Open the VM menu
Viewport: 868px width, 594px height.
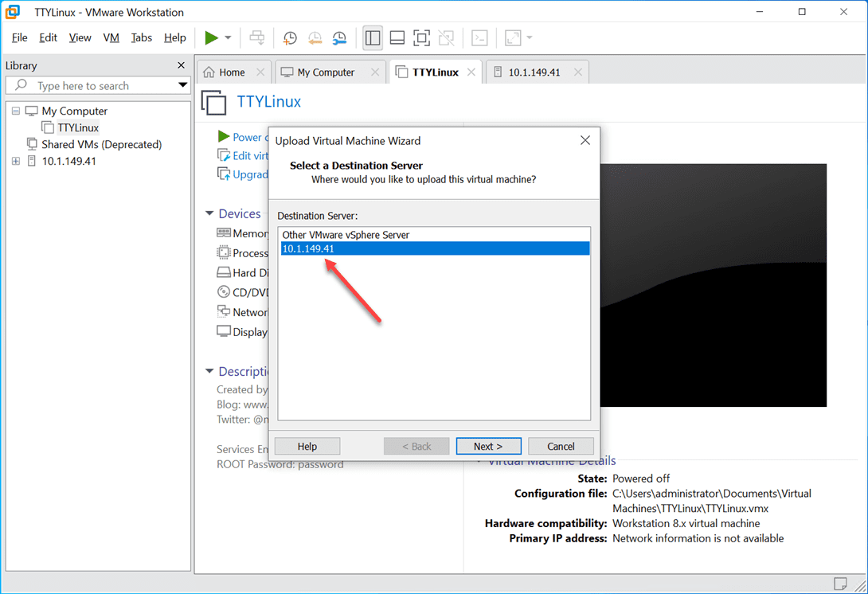111,37
